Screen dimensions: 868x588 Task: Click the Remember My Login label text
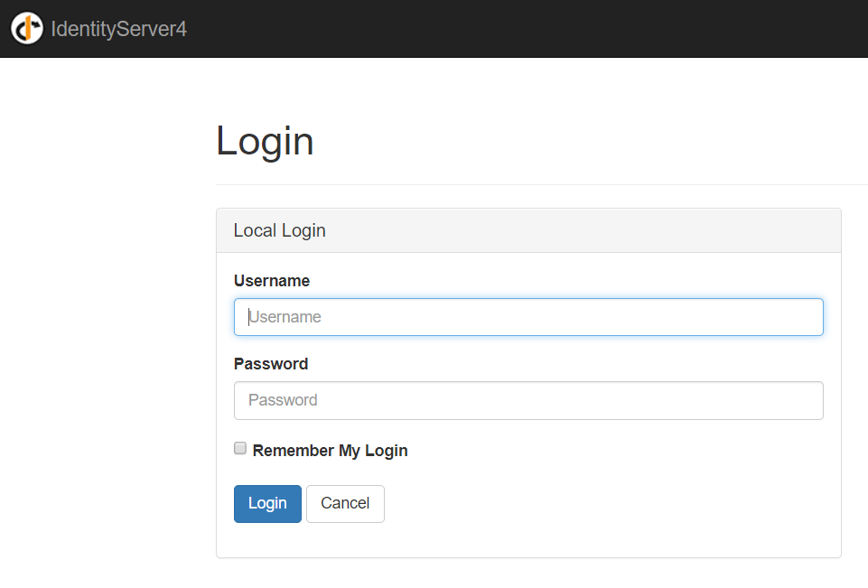pos(330,451)
